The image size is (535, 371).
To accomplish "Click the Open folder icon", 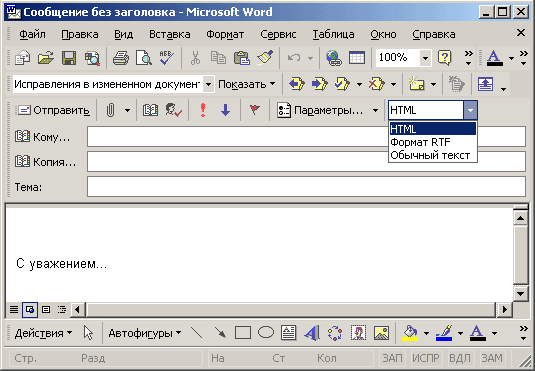I will coord(46,58).
